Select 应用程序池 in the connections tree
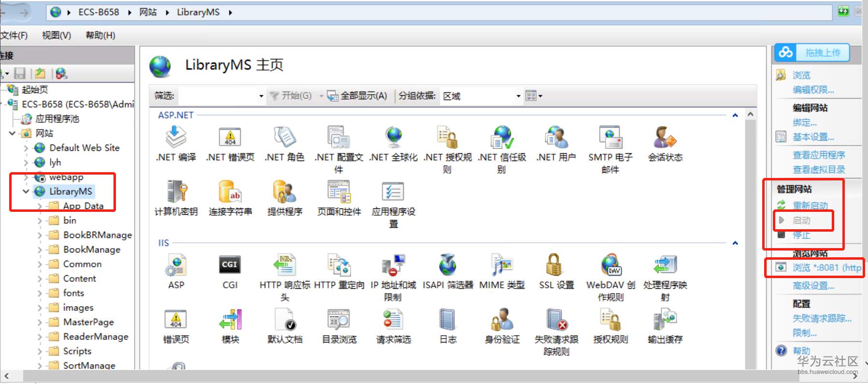Image resolution: width=868 pixels, height=384 pixels. coord(57,119)
